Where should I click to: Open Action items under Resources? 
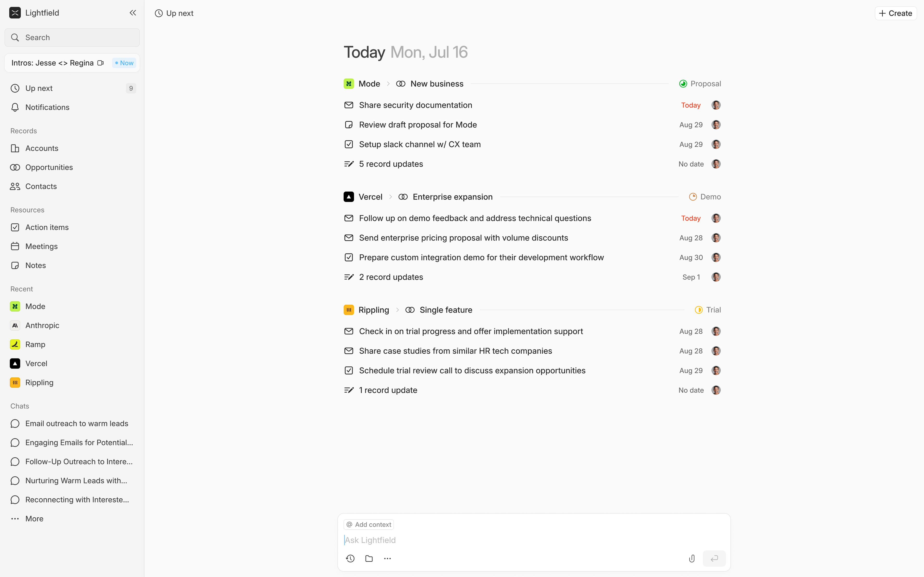click(x=47, y=227)
